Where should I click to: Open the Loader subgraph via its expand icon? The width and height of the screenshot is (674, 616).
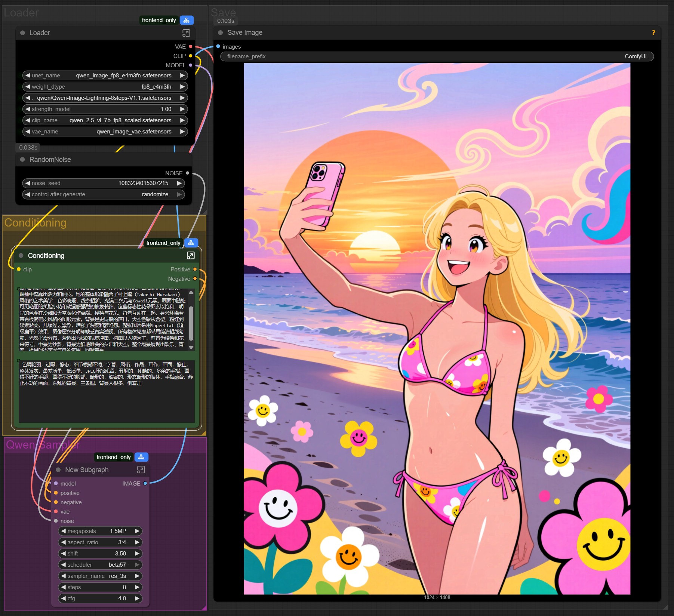pos(186,33)
